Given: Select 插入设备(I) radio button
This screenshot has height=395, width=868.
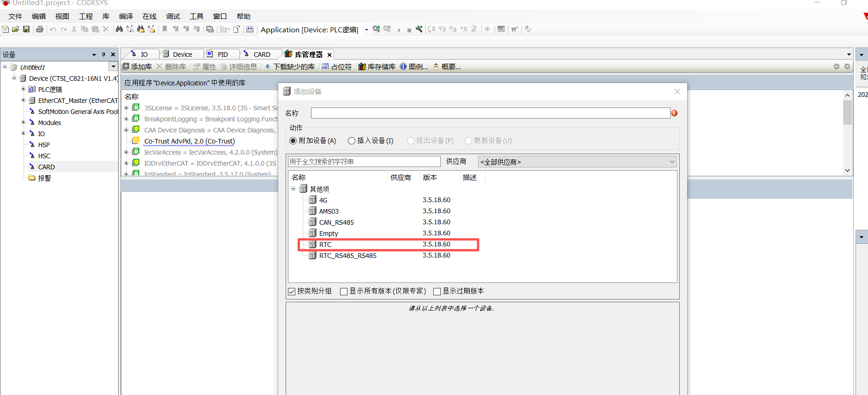Looking at the screenshot, I should [x=352, y=141].
